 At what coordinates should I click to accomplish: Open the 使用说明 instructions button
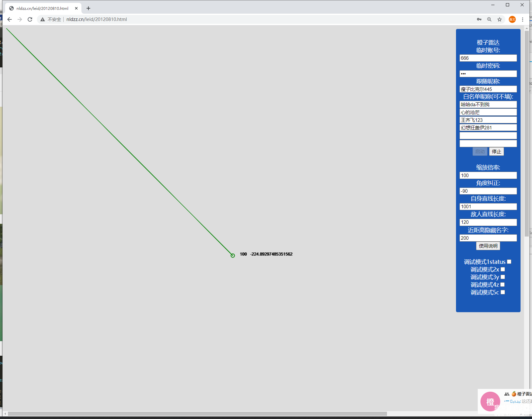(x=488, y=246)
